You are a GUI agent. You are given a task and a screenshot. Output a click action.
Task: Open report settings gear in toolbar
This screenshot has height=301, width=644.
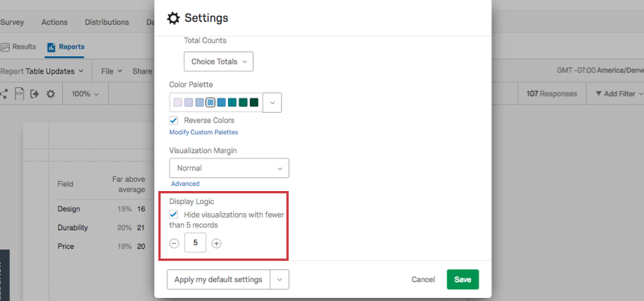tap(51, 94)
